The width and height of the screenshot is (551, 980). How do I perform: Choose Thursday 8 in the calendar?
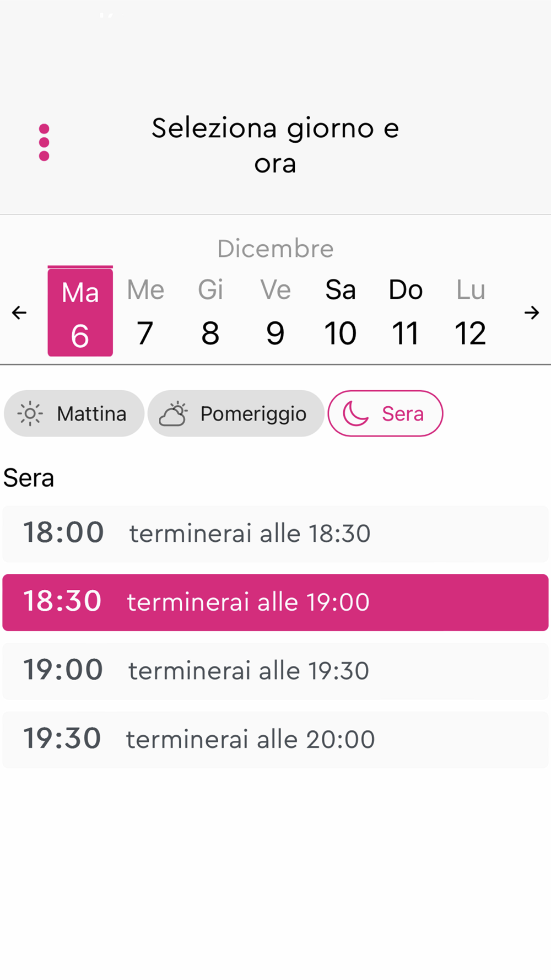pos(210,312)
